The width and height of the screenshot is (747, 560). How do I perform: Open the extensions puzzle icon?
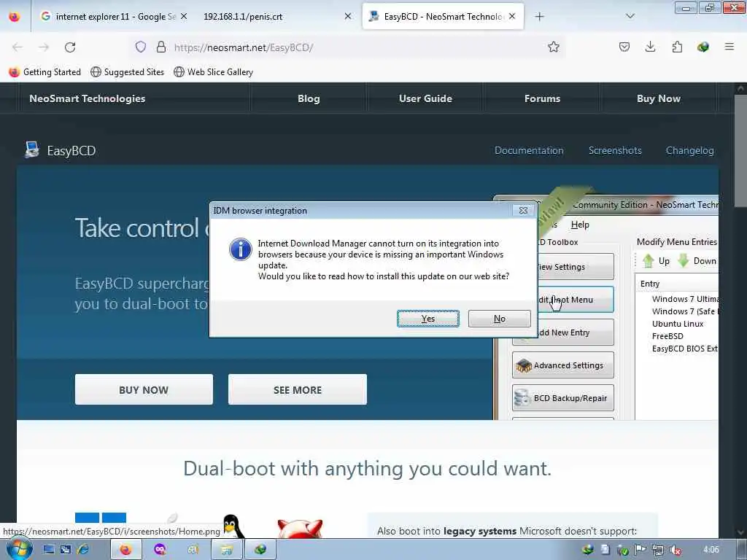pyautogui.click(x=677, y=47)
